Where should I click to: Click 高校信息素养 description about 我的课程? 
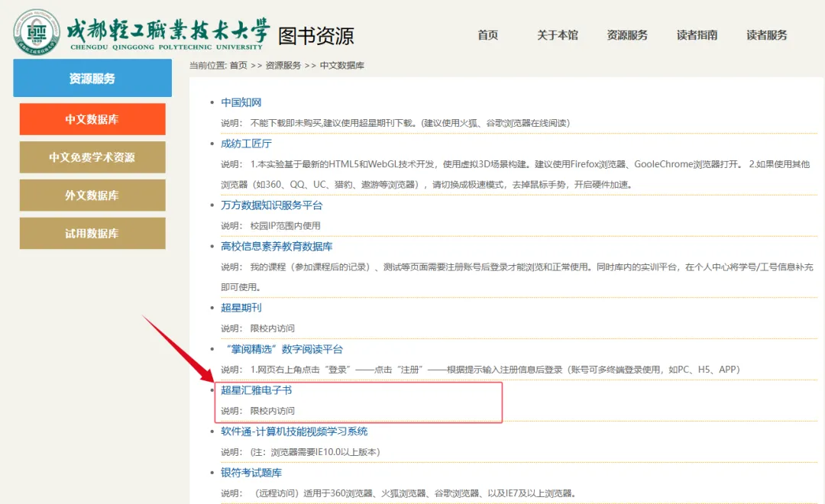[x=517, y=276]
